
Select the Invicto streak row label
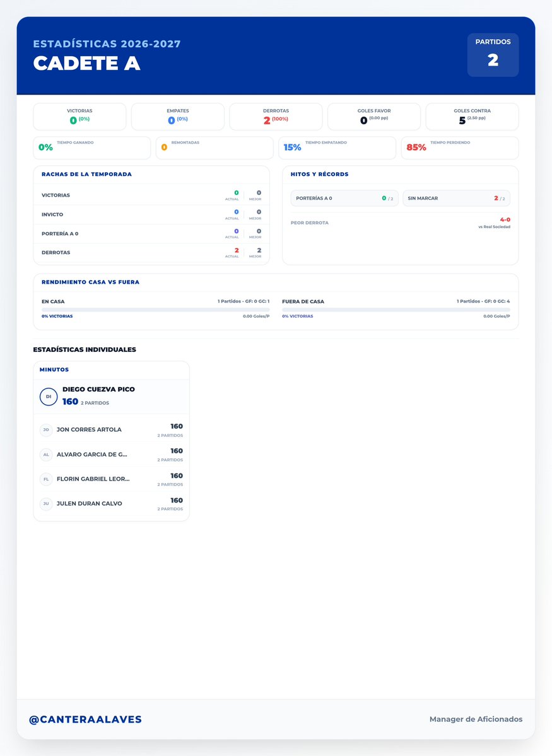pos(52,214)
